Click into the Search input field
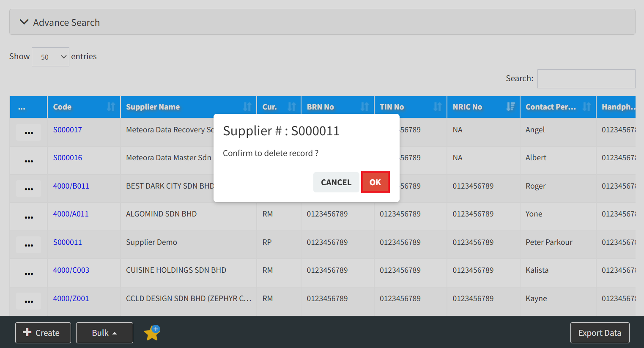The height and width of the screenshot is (348, 644). tap(586, 79)
